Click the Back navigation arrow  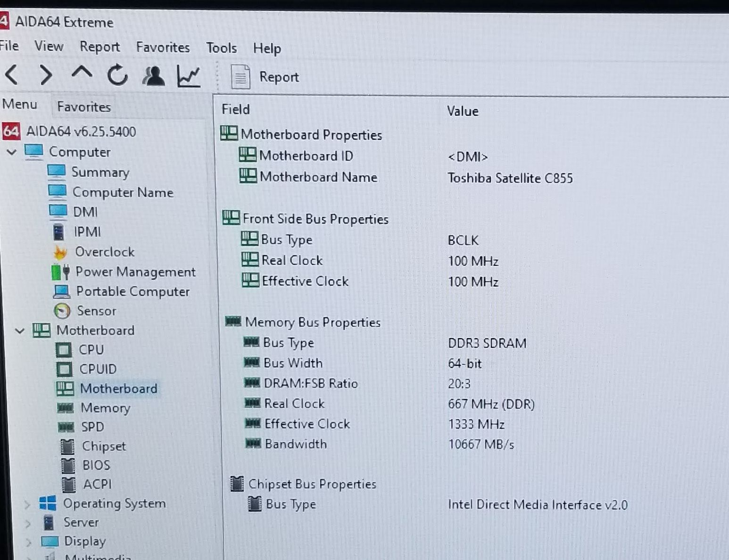12,75
